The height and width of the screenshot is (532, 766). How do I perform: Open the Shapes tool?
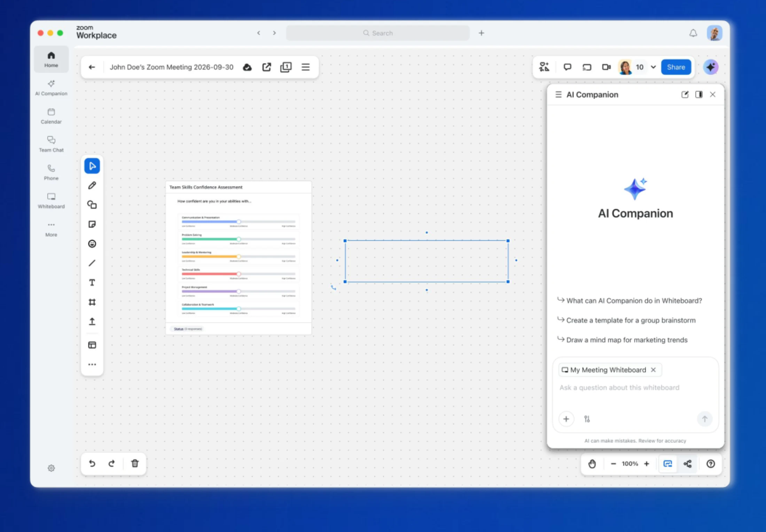(92, 205)
